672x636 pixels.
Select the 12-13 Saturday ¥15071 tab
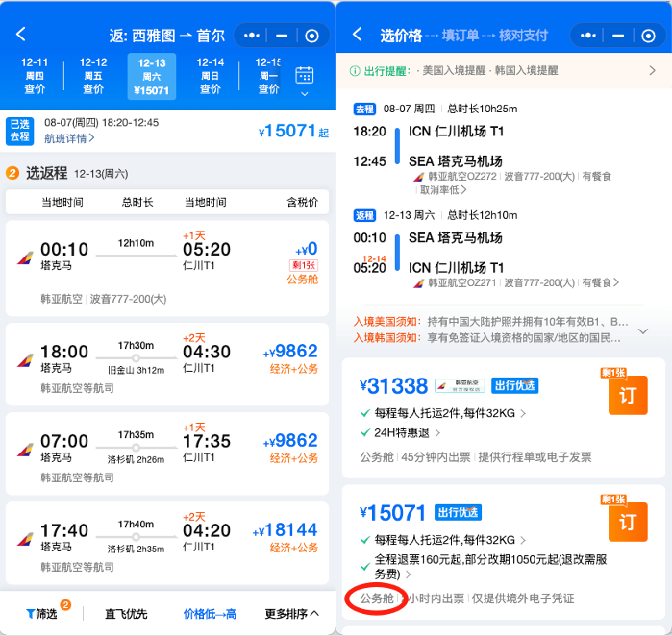(152, 76)
